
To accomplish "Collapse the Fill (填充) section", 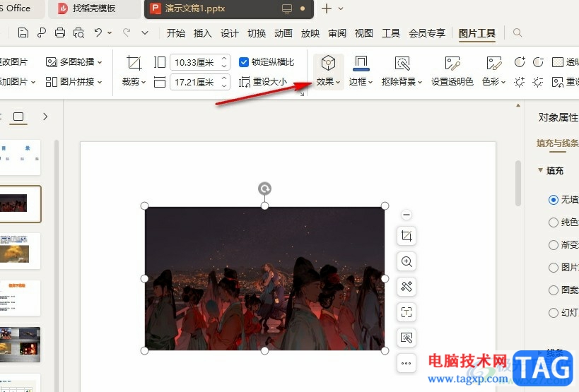I will 540,170.
